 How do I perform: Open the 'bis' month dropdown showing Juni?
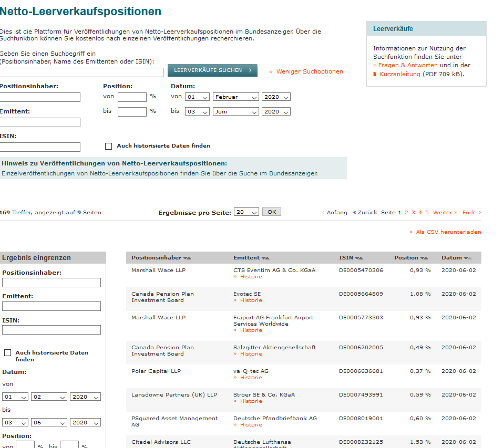[x=236, y=111]
